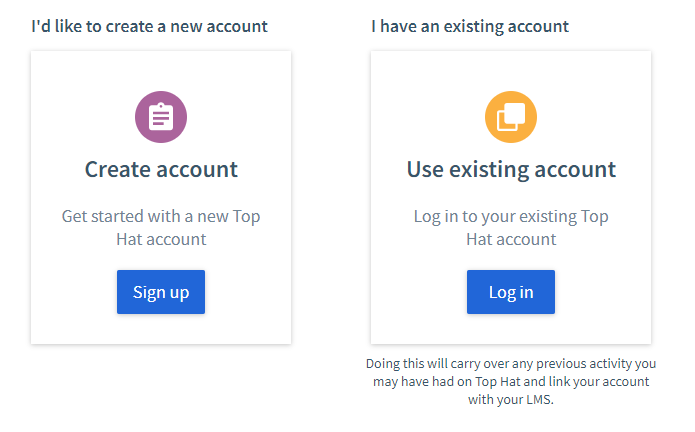Screen dimensions: 695x432
Task: Click empty card space beneath Log in button
Action: tap(511, 329)
